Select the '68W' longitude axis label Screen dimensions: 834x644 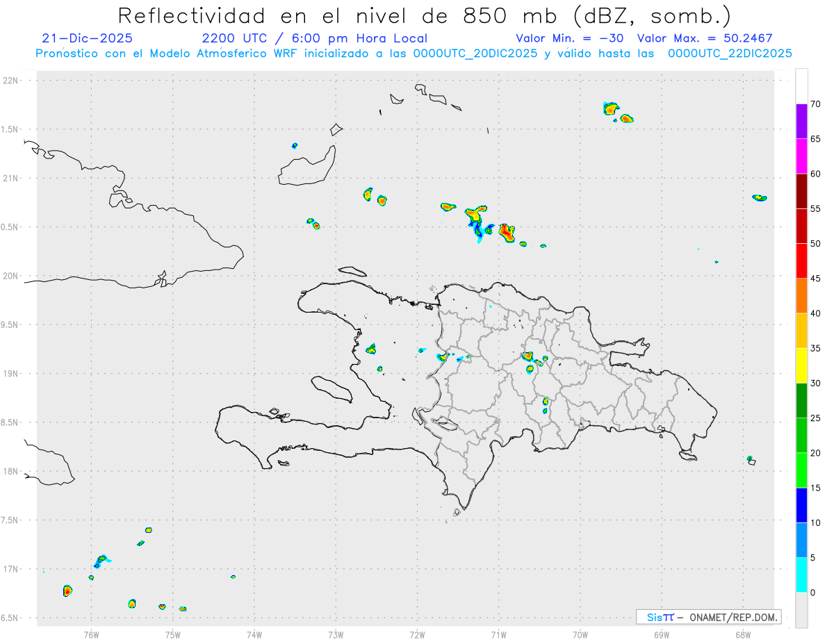[743, 634]
